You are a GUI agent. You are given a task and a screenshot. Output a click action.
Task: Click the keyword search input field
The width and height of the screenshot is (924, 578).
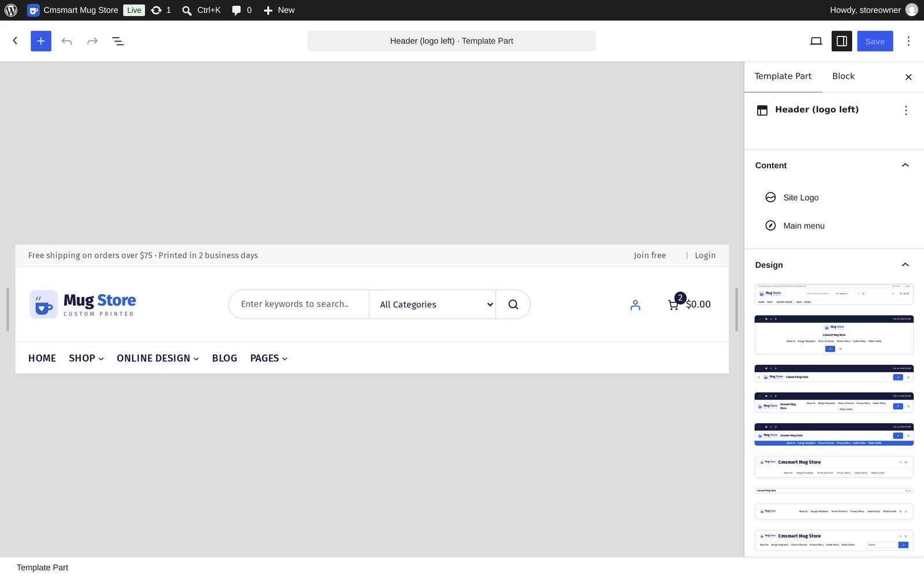pyautogui.click(x=299, y=305)
